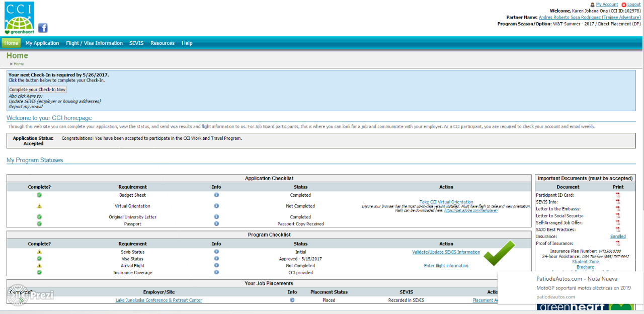
Task: Click the Logout link
Action: point(634,5)
